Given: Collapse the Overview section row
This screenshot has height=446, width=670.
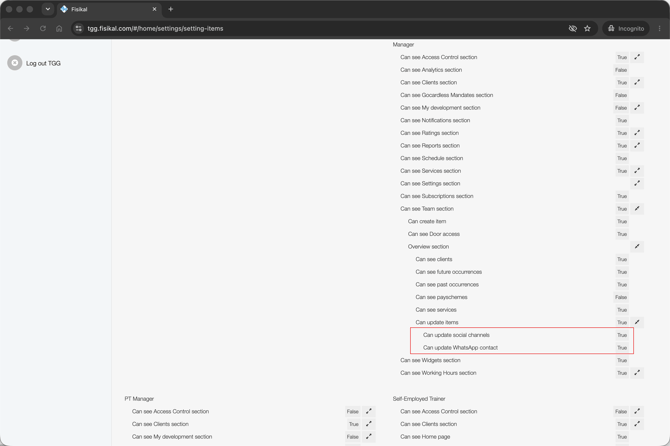Looking at the screenshot, I should coord(637,246).
